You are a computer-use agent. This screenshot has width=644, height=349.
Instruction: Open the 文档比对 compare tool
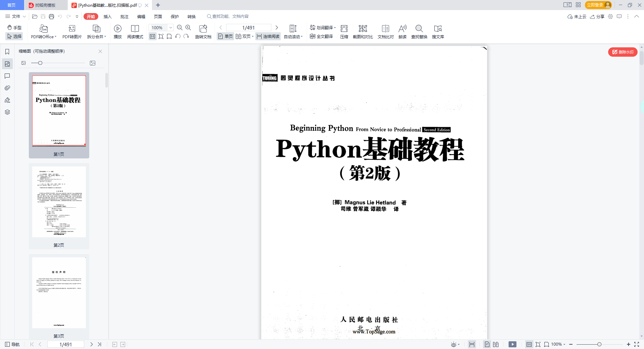pyautogui.click(x=386, y=32)
